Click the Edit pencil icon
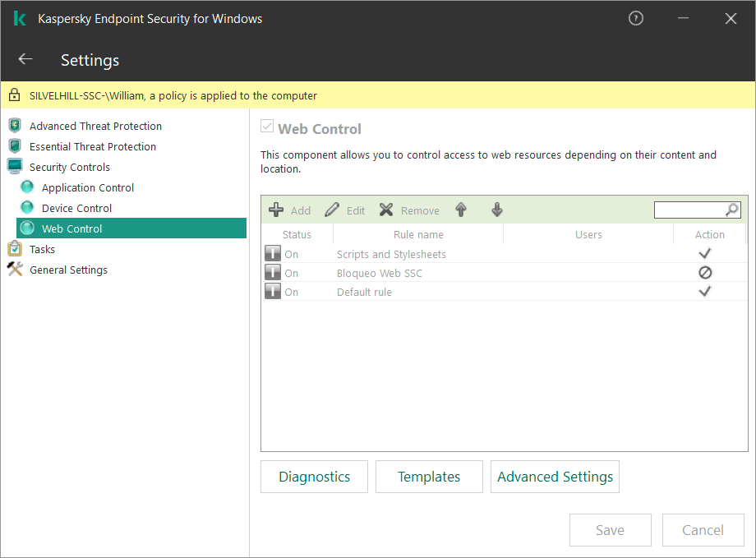Viewport: 756px width, 558px height. (x=332, y=210)
